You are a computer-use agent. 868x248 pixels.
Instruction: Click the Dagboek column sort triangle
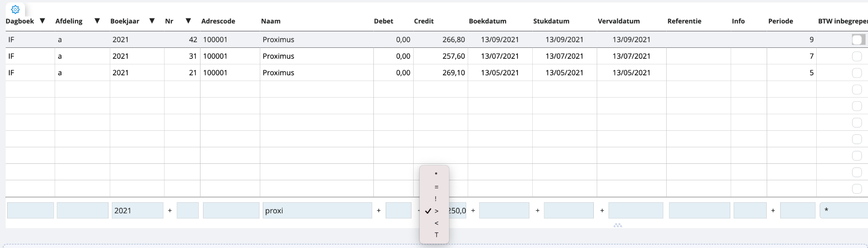click(x=42, y=21)
